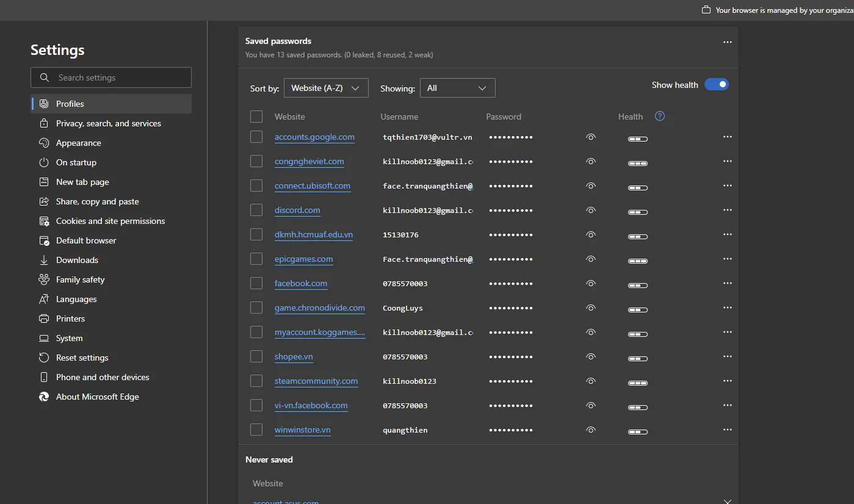Tick the checkbox for accounts.google.com

click(256, 137)
